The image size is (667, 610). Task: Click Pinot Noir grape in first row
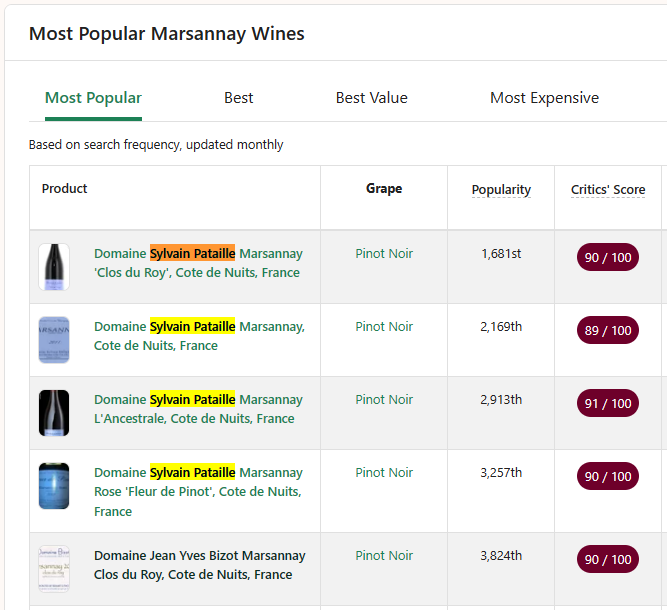pyautogui.click(x=384, y=254)
